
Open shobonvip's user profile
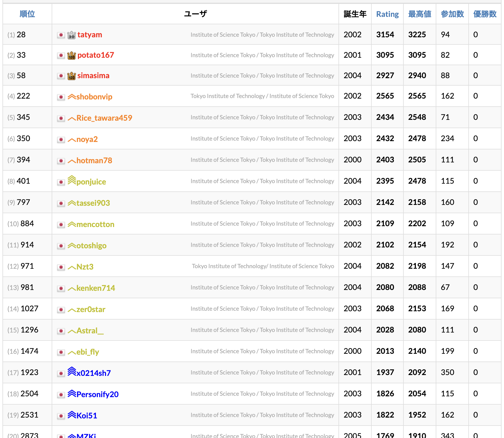click(x=94, y=97)
